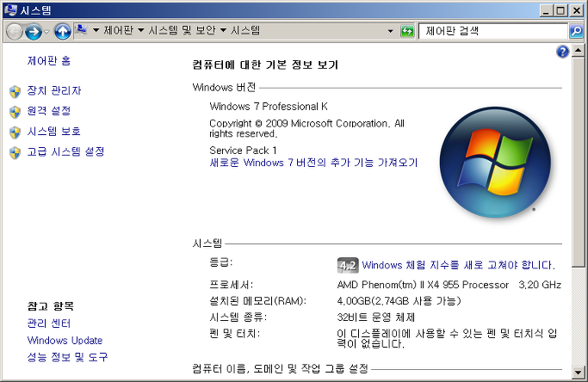Expand the dropdown arrow before 시스템 및 보안
The width and height of the screenshot is (588, 382).
[x=141, y=30]
